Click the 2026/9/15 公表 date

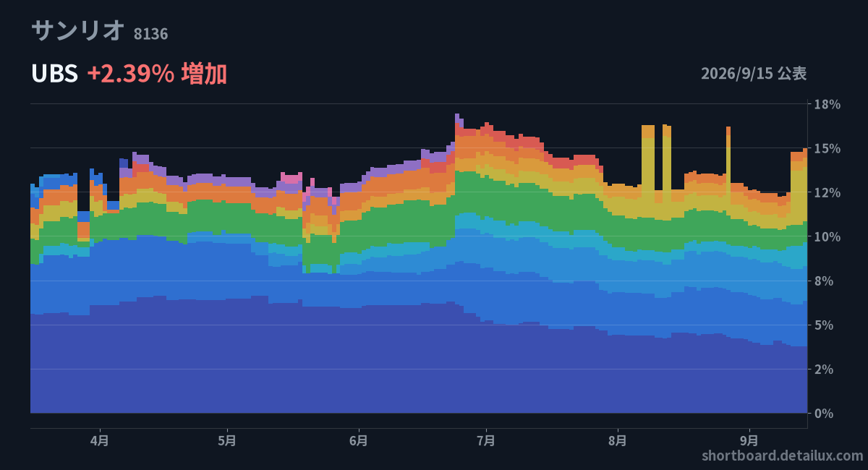[754, 73]
